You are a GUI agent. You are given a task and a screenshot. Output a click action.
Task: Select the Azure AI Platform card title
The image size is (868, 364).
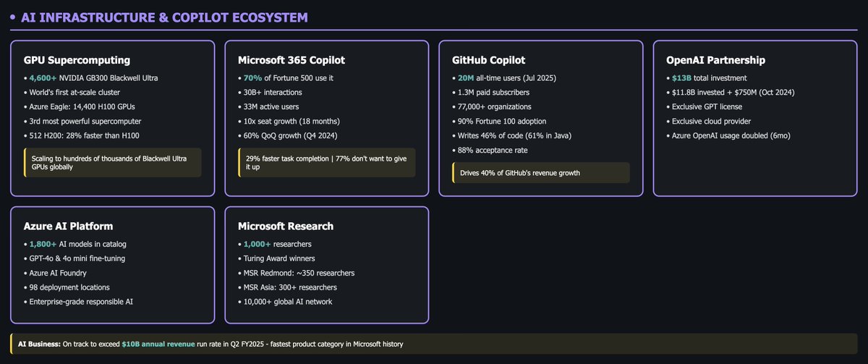click(67, 227)
